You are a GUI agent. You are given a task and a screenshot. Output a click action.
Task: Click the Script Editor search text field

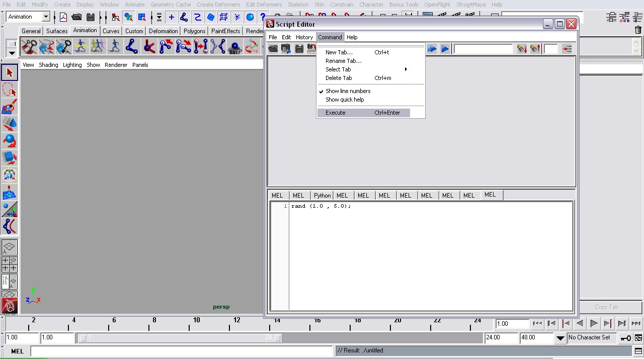point(483,49)
